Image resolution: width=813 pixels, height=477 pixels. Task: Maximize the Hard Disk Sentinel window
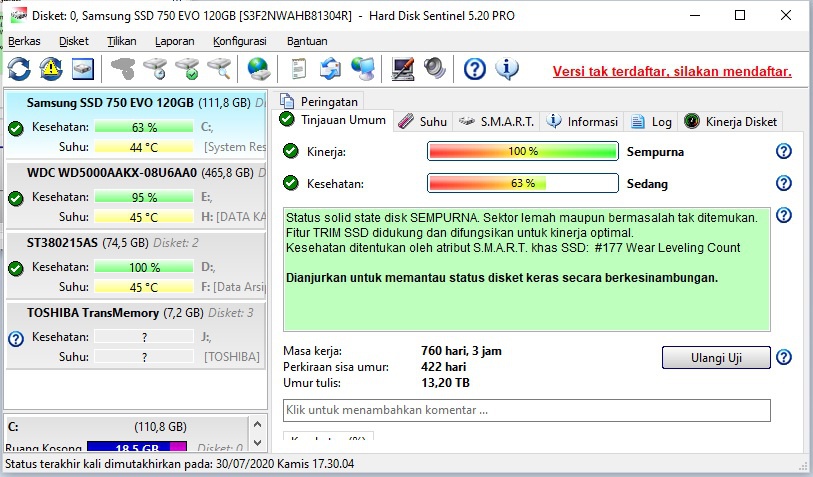coord(740,15)
